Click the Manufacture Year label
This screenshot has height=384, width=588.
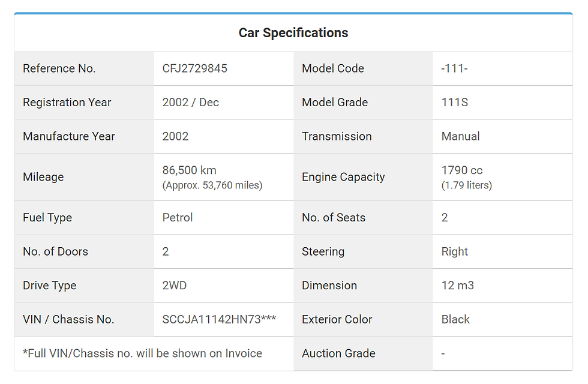[69, 136]
